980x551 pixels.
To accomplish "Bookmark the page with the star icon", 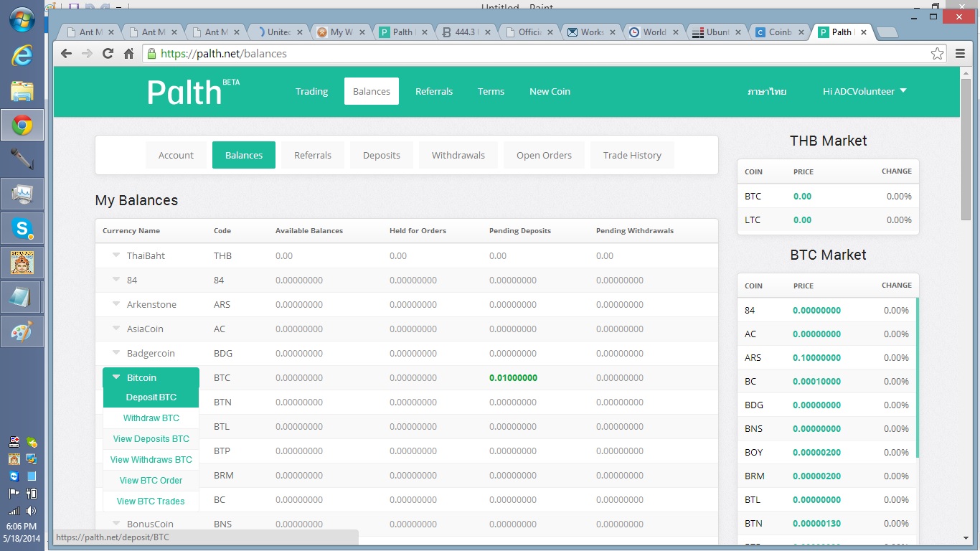I will click(x=937, y=53).
